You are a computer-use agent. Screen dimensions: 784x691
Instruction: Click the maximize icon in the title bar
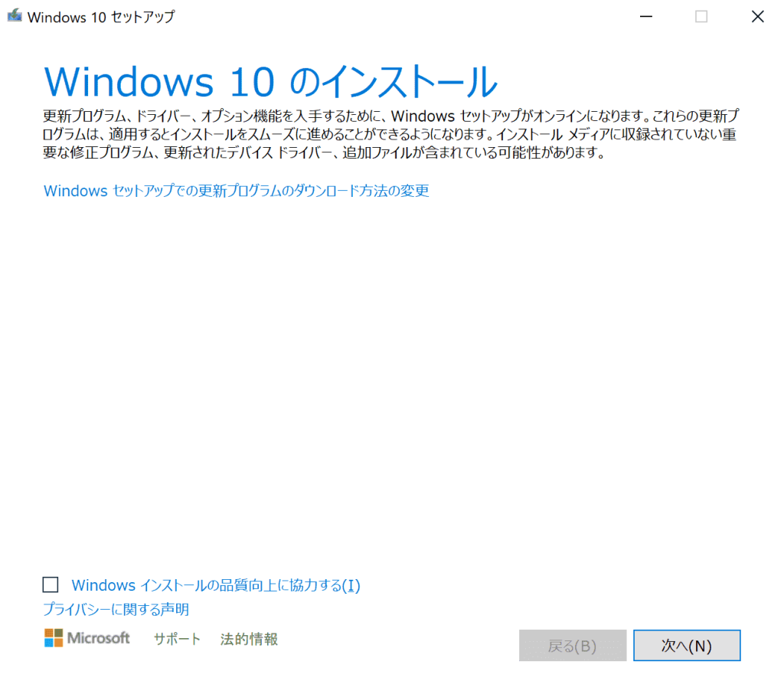click(x=701, y=16)
